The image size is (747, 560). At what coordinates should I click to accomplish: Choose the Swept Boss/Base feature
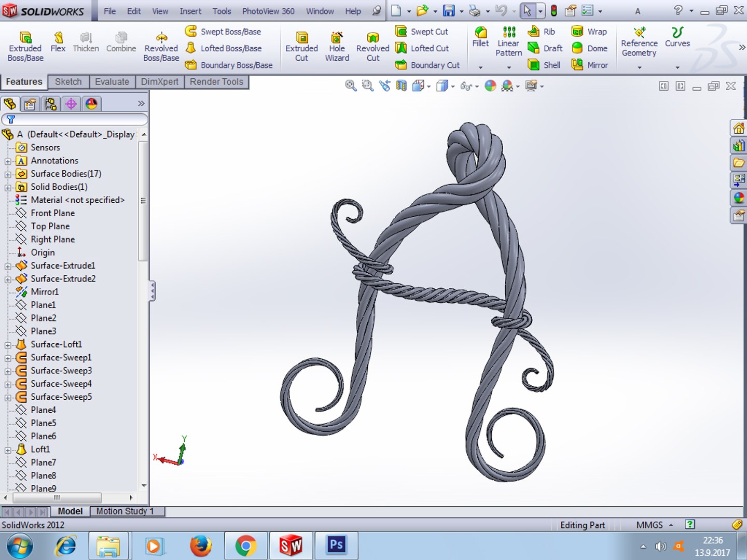point(223,32)
